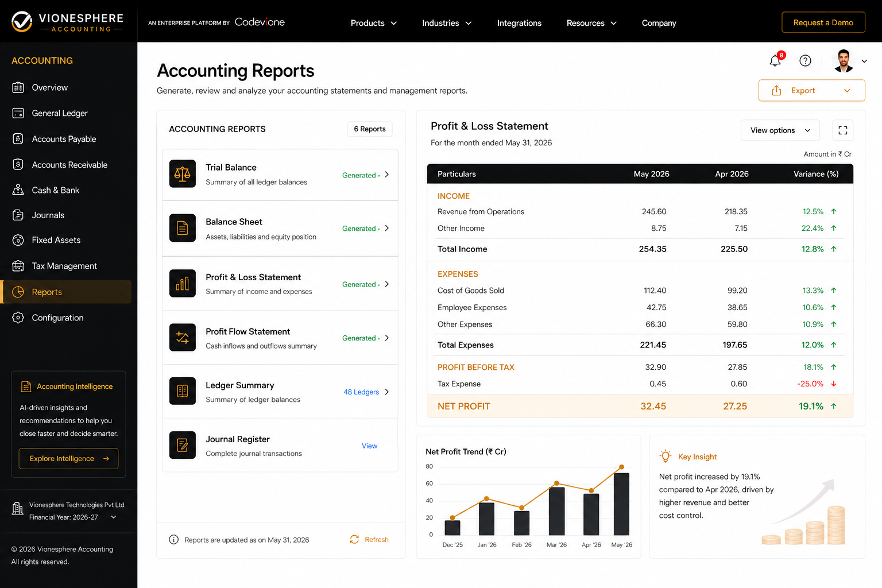The width and height of the screenshot is (882, 588).
Task: Click the Journal Register icon
Action: [183, 445]
